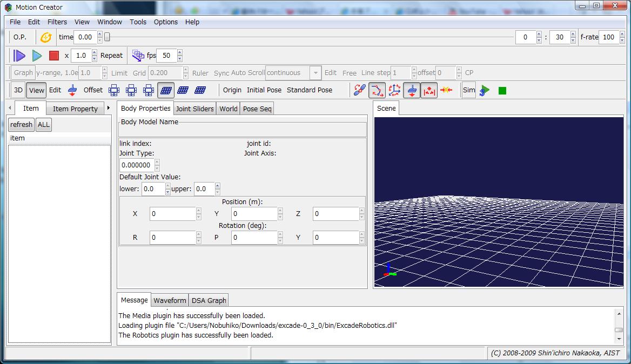Switch to the Joint Sliders tab
This screenshot has width=631, height=364.
[194, 109]
